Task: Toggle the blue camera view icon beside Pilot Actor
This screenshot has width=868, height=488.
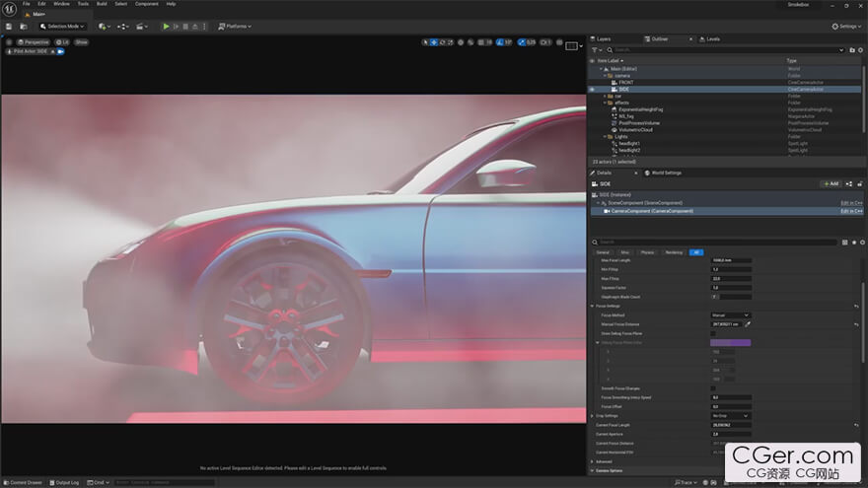Action: [60, 51]
